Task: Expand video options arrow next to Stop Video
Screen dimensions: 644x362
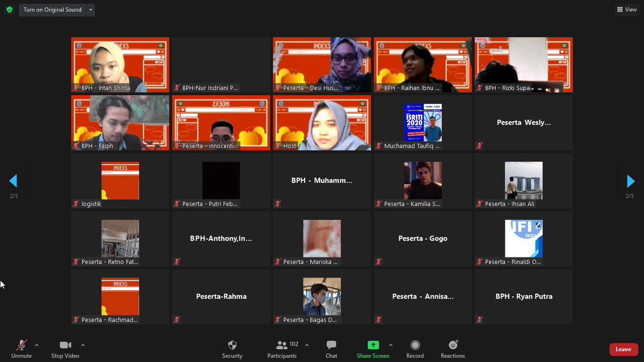Action: [83, 345]
